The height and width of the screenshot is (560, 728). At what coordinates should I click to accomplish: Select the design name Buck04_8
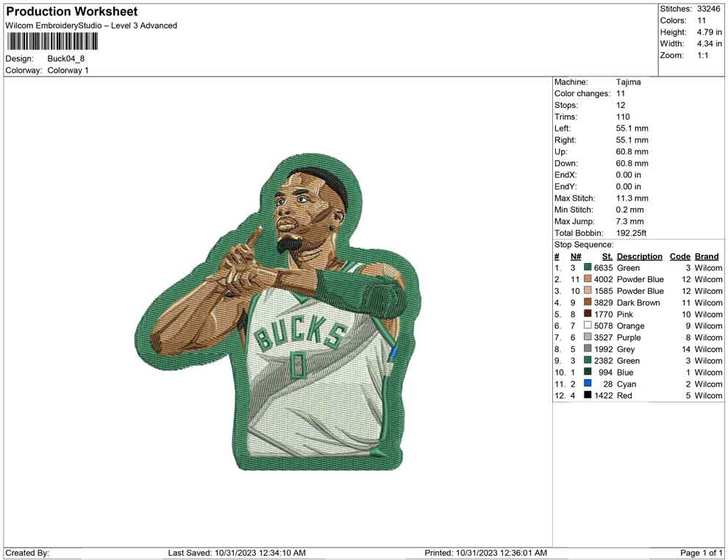pos(66,59)
